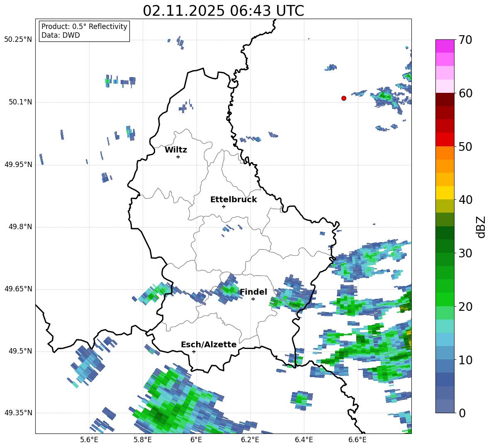Click the 40 colorbar tick label
Image resolution: width=491 pixels, height=448 pixels.
[465, 200]
